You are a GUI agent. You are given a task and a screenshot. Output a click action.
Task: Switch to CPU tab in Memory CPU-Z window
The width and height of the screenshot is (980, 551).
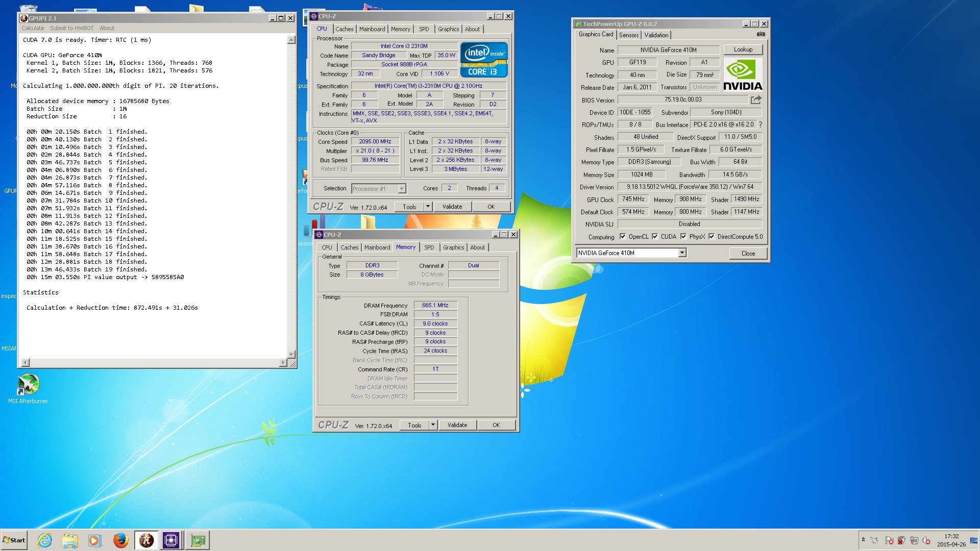[x=327, y=247]
